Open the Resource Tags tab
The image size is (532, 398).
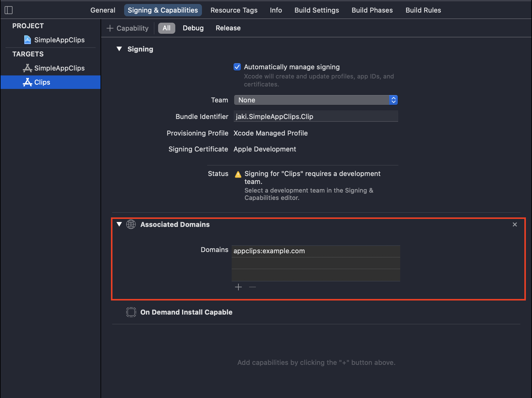[x=234, y=10]
